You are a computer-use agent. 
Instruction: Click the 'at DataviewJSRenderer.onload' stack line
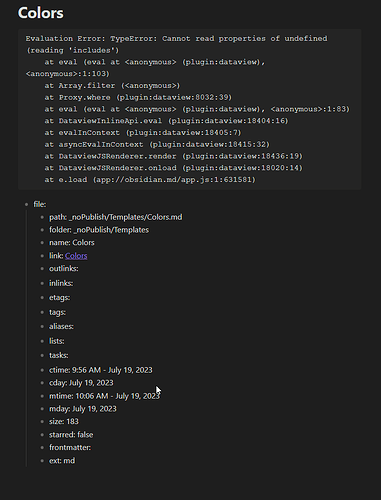point(173,168)
